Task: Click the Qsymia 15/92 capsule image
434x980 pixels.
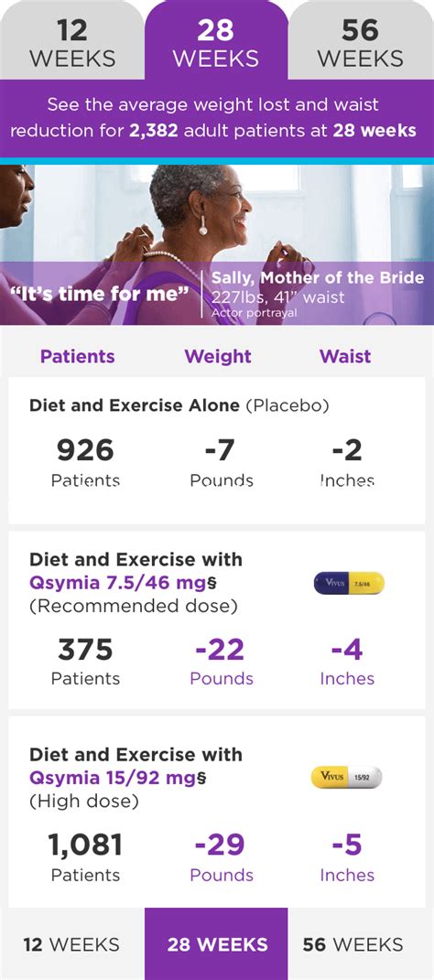Action: click(346, 777)
